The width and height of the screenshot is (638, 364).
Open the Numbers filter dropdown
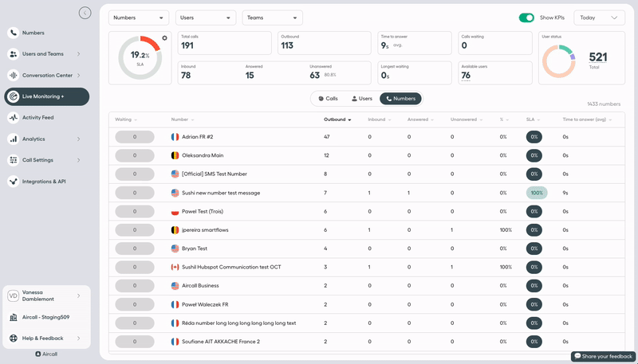pos(139,18)
